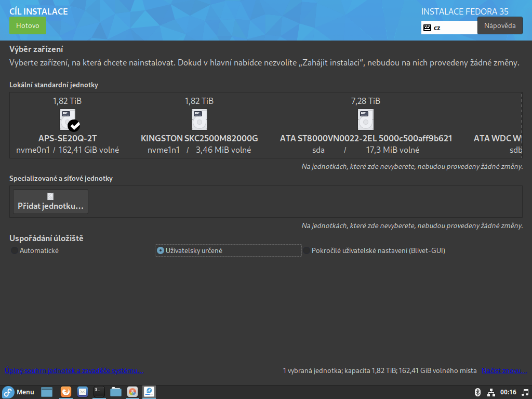This screenshot has width=532, height=399.
Task: Select the APS-SE20Q-2T disk icon
Action: 68,120
